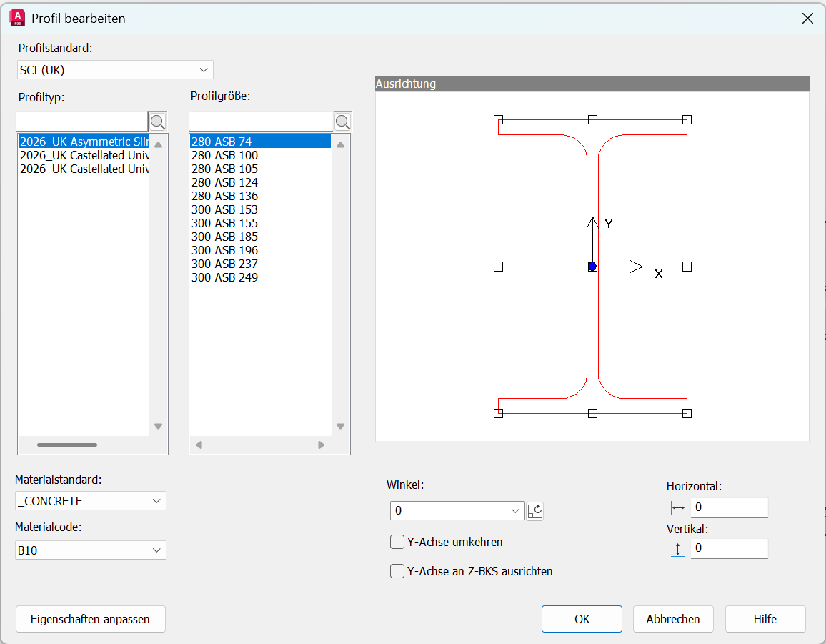Screen dimensions: 826x644
Task: Select the top-right alignment grip point
Action: 687,119
